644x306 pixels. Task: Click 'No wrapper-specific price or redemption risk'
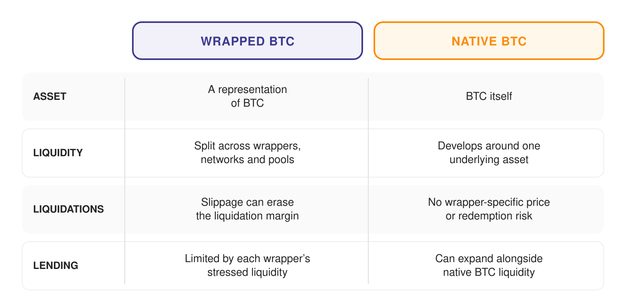[489, 209]
